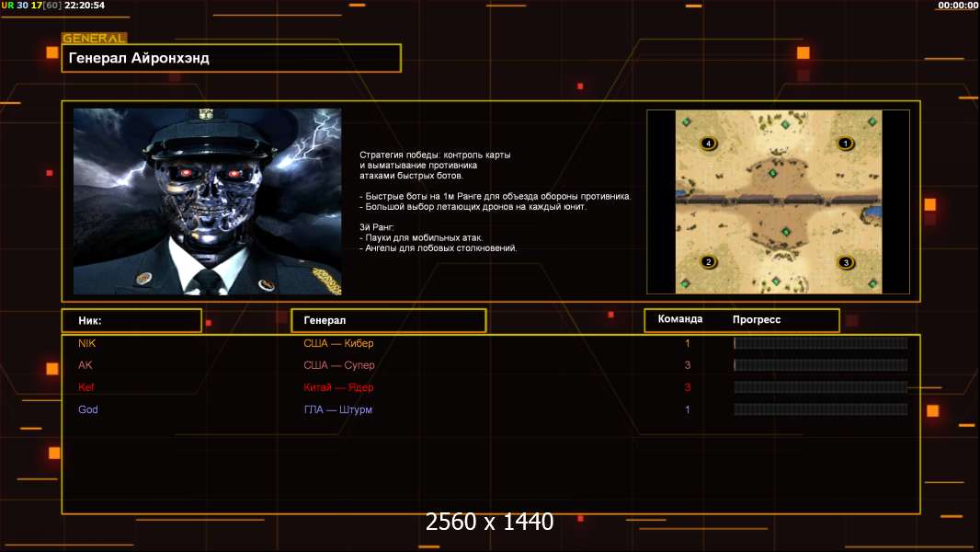Click the ГЛА — Штурм general entry
Image resolution: width=980 pixels, height=552 pixels.
pyautogui.click(x=337, y=409)
